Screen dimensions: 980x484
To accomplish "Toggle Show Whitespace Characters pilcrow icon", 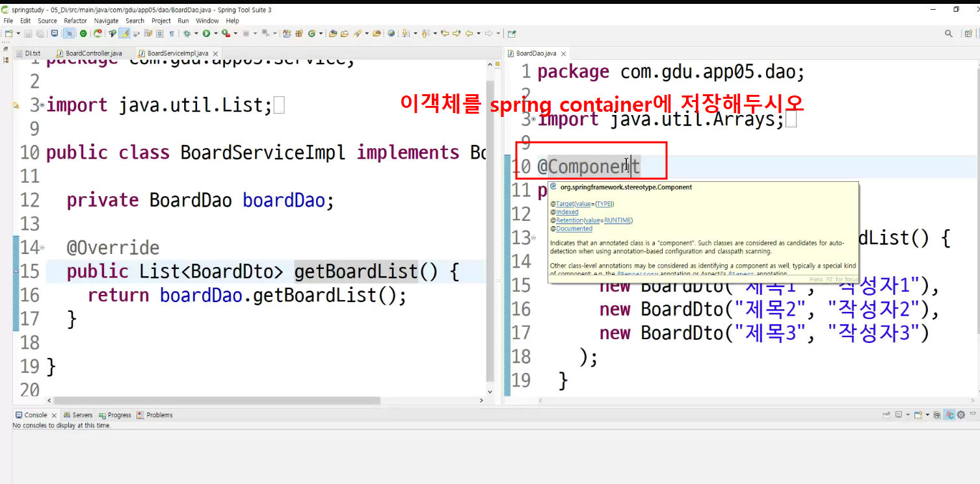I will coord(172,33).
